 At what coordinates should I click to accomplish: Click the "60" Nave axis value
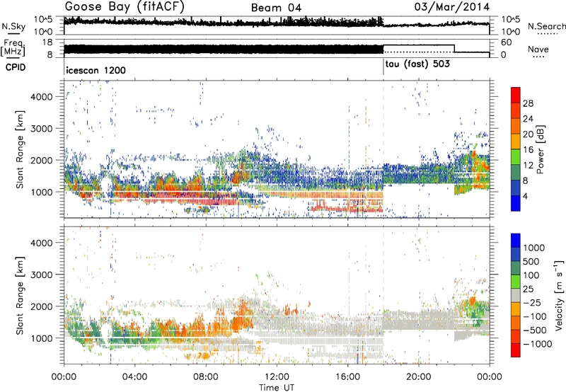[507, 42]
